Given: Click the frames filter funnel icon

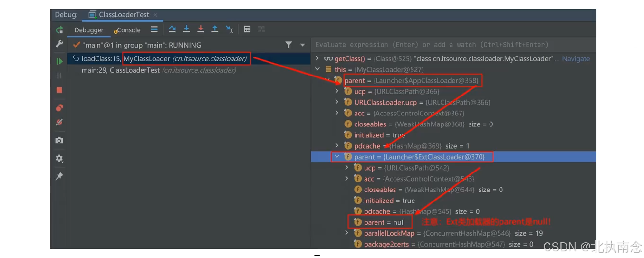Looking at the screenshot, I should coord(288,45).
